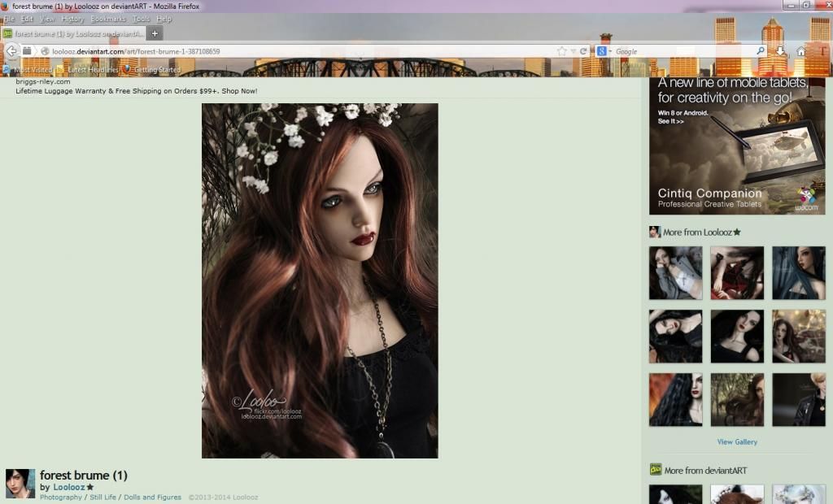
Task: Click Loolooz avatar next to artwork title
Action: 20,484
